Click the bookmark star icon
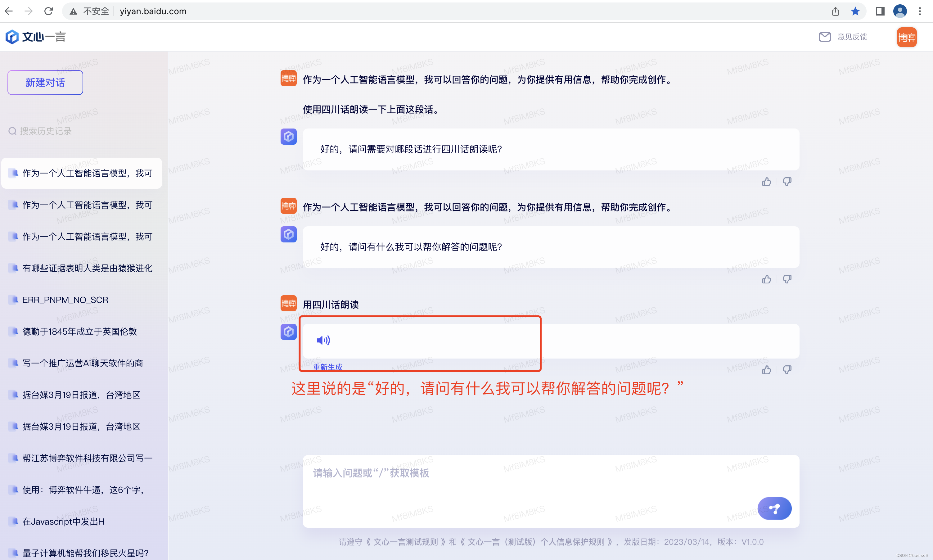 coord(855,11)
